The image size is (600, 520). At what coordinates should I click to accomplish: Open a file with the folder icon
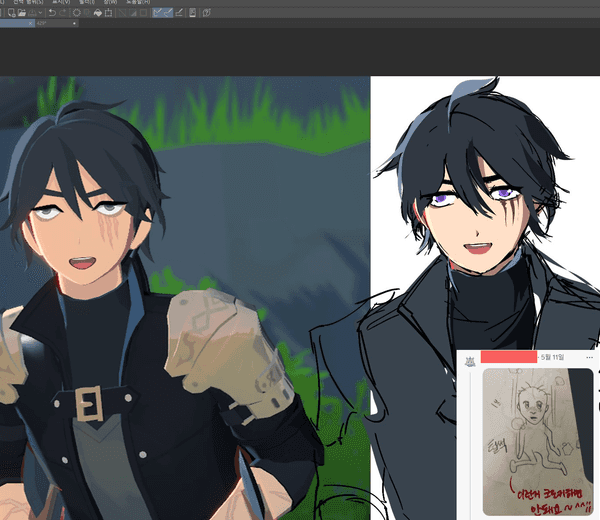pos(20,14)
